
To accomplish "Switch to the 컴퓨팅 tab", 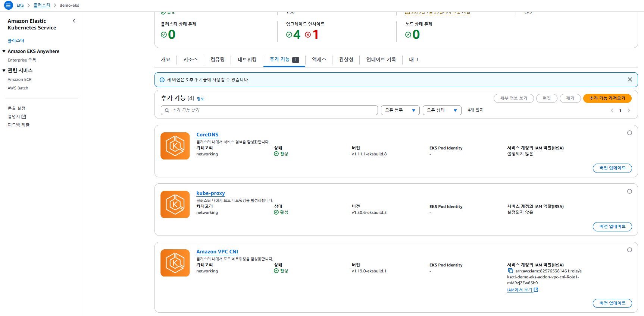I will tap(218, 60).
